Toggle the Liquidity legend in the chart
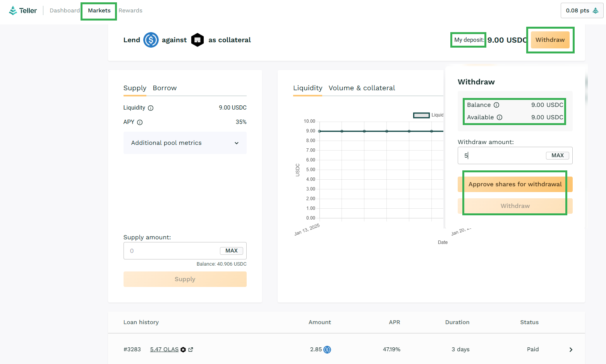606x364 pixels. 421,115
